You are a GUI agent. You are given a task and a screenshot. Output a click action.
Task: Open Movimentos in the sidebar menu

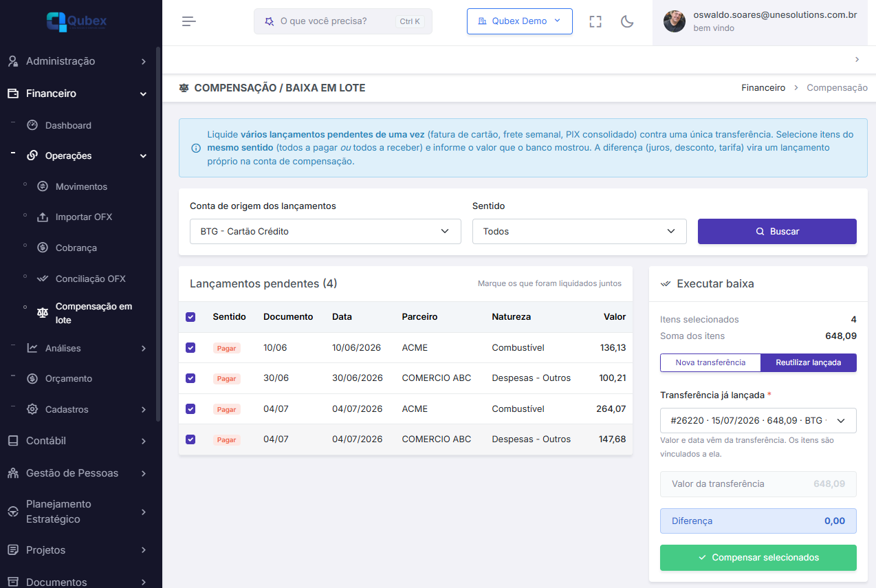tap(81, 186)
